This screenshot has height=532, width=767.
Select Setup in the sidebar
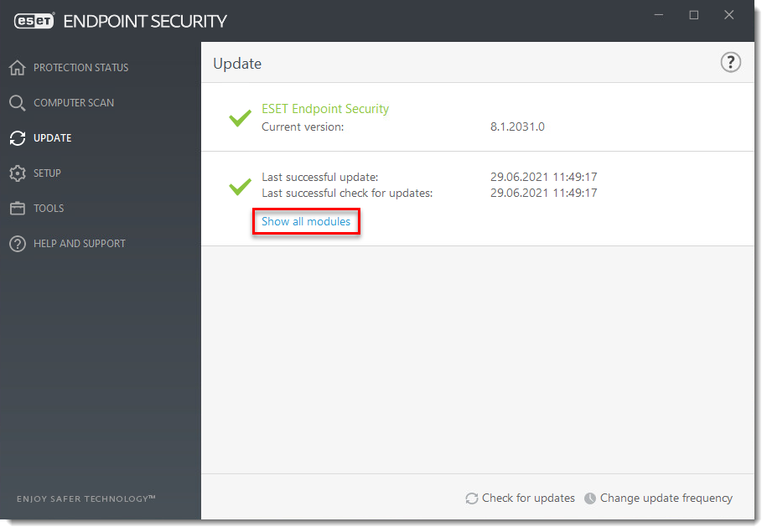coord(47,173)
